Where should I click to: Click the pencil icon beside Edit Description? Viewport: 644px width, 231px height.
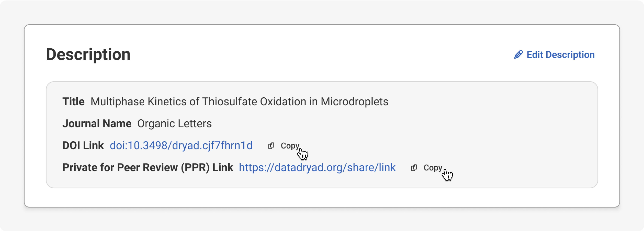[518, 54]
